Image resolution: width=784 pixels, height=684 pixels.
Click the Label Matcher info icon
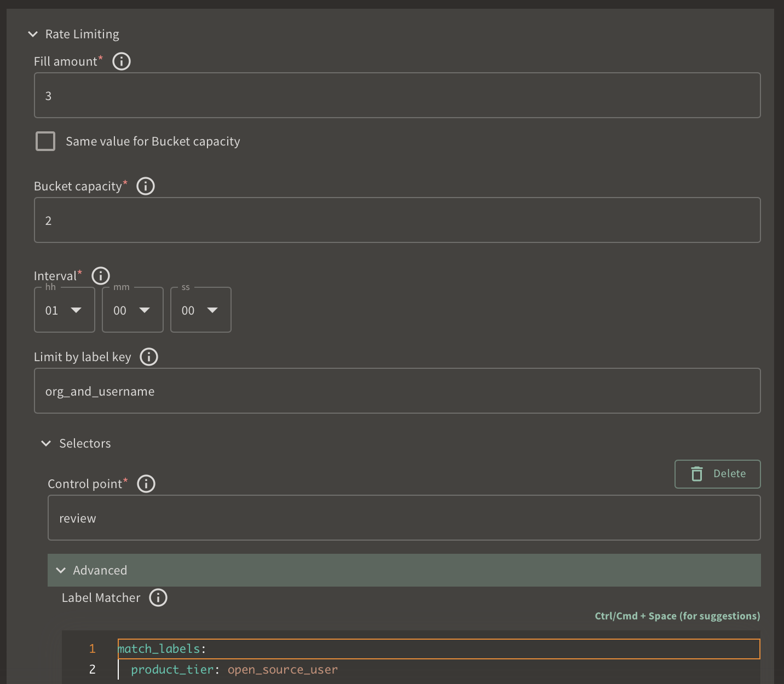pyautogui.click(x=158, y=598)
